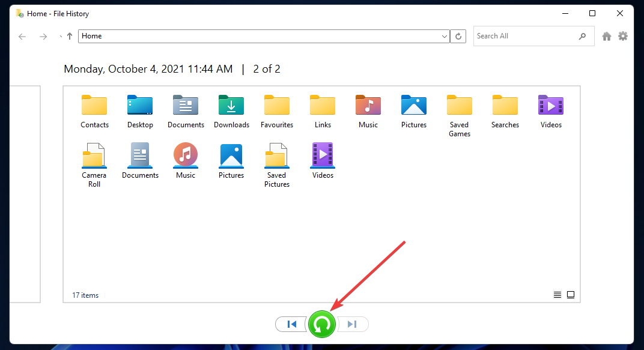The width and height of the screenshot is (644, 350).
Task: Open the Pictures folder in the top row
Action: tap(413, 112)
